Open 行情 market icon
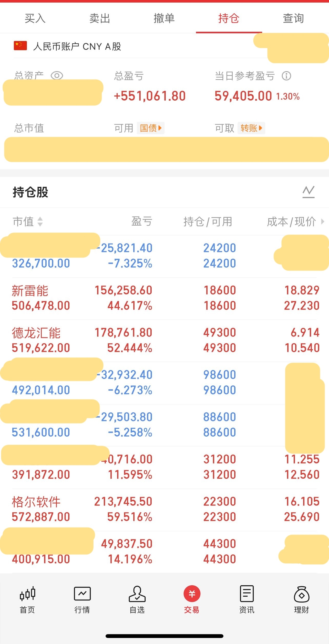 point(82,594)
